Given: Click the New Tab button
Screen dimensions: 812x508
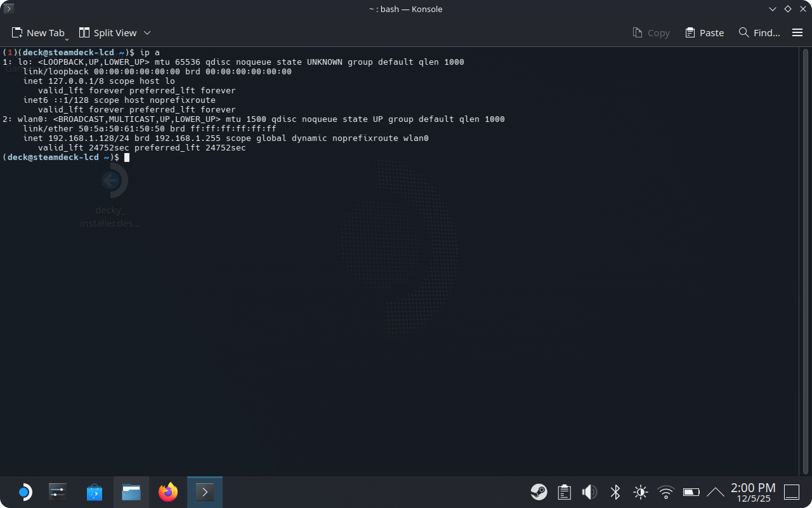Looking at the screenshot, I should tap(38, 33).
